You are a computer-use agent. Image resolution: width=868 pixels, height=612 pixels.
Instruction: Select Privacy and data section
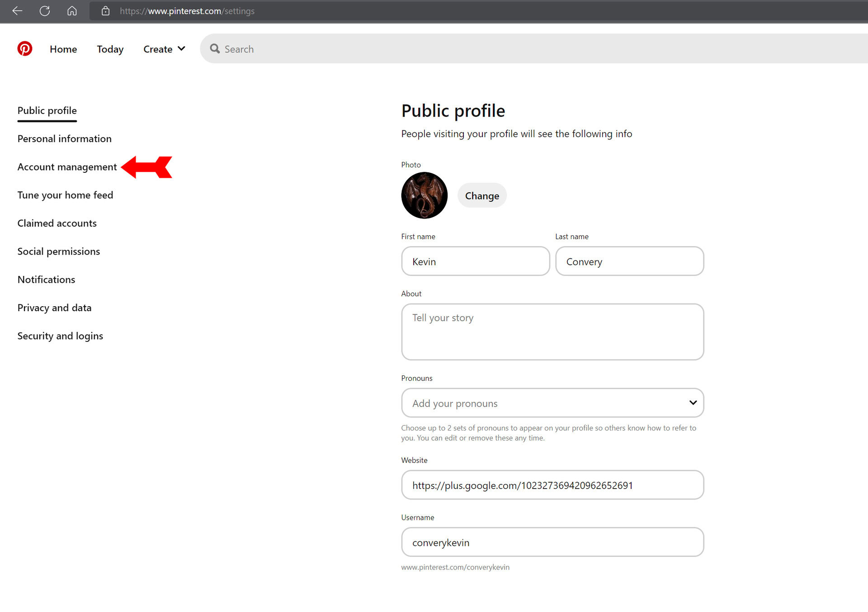pos(54,308)
